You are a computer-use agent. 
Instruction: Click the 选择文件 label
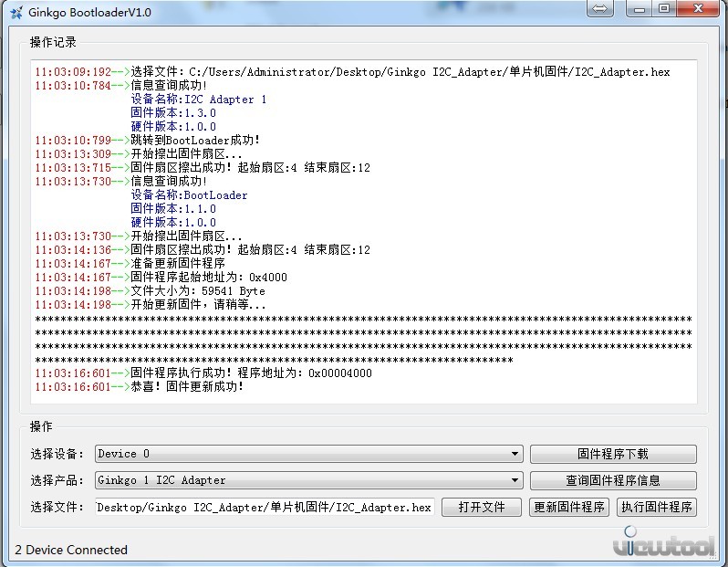click(57, 507)
